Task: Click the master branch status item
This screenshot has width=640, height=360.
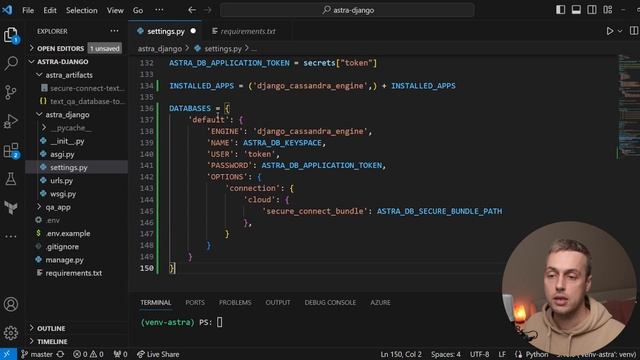Action: point(37,354)
